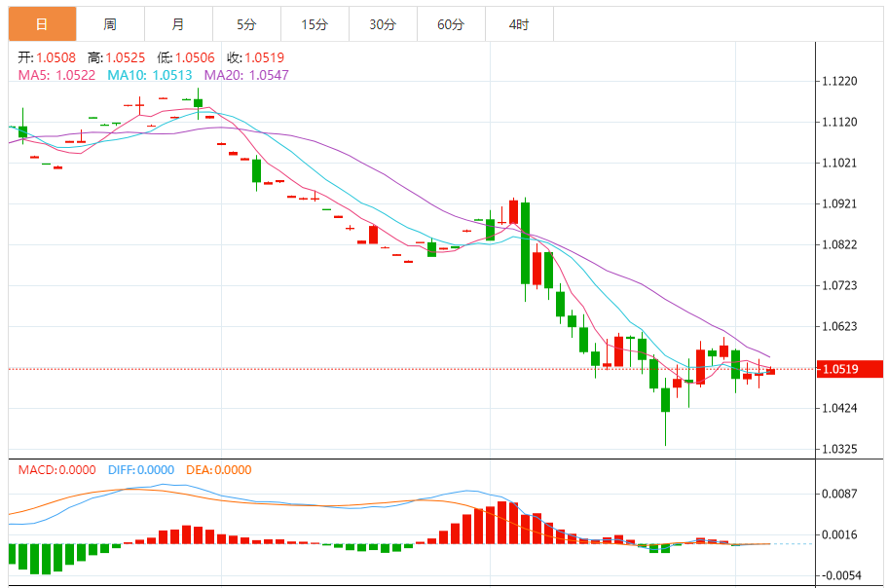Click the closing price 收:1.0519
888x588 pixels.
[x=256, y=57]
